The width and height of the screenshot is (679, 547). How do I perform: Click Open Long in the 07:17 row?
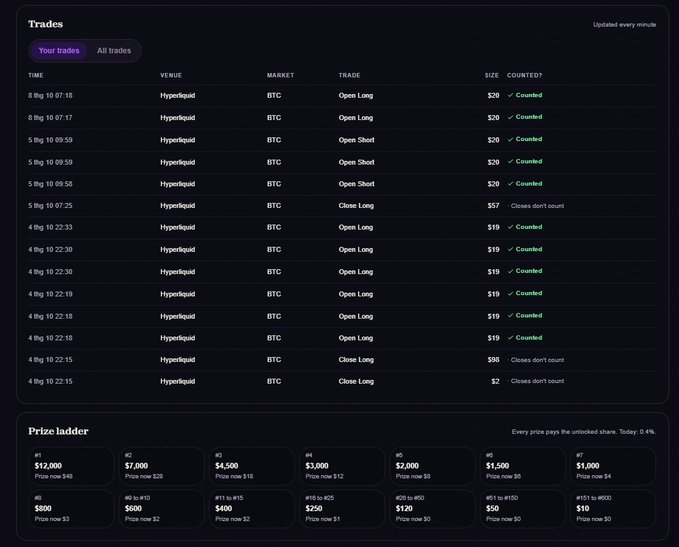pyautogui.click(x=356, y=118)
